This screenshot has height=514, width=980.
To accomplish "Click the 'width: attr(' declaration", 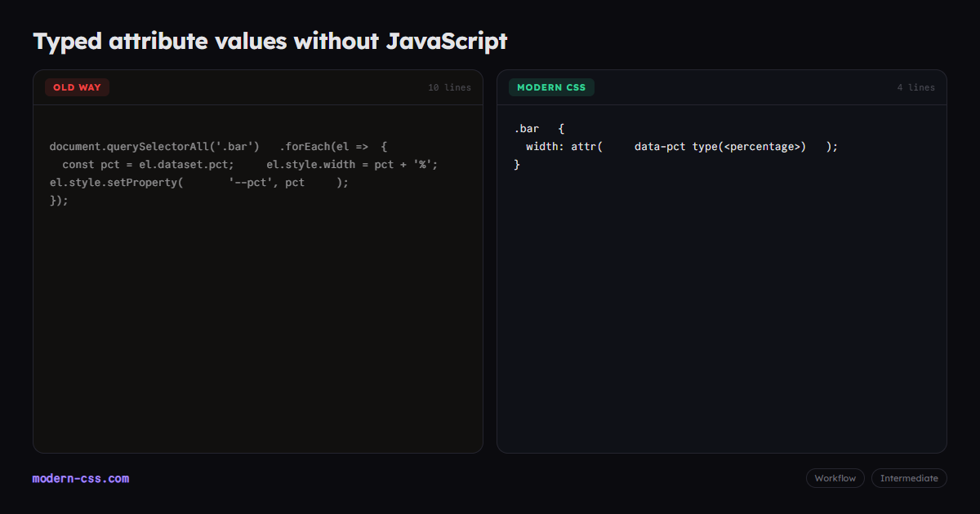I will pyautogui.click(x=563, y=147).
